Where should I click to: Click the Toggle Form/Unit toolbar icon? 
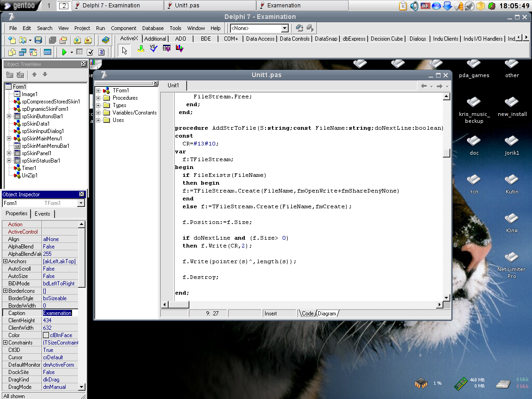point(33,52)
